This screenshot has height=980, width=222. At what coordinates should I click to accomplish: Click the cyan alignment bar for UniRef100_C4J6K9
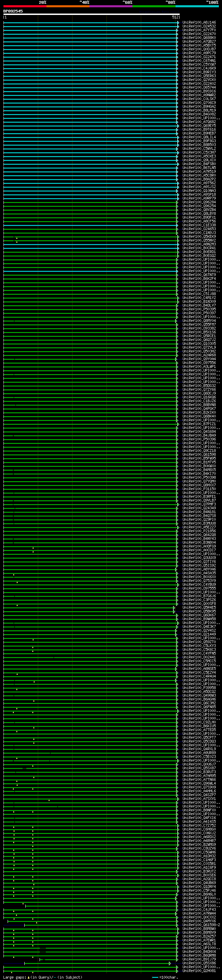(x=90, y=68)
